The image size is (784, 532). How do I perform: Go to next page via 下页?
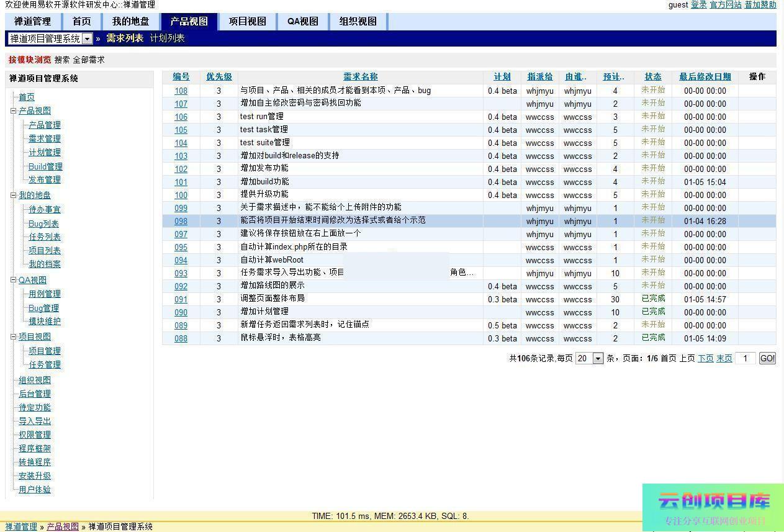[x=705, y=358]
